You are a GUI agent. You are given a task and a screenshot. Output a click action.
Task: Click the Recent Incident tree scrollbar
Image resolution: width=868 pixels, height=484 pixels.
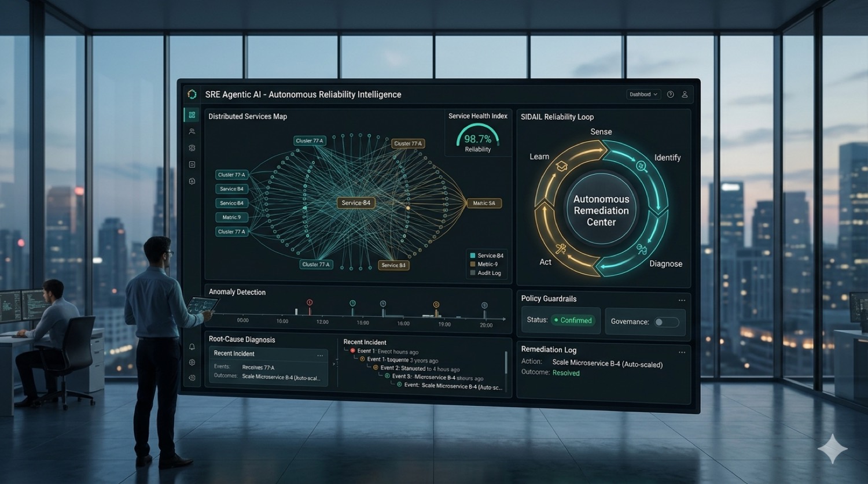point(506,363)
